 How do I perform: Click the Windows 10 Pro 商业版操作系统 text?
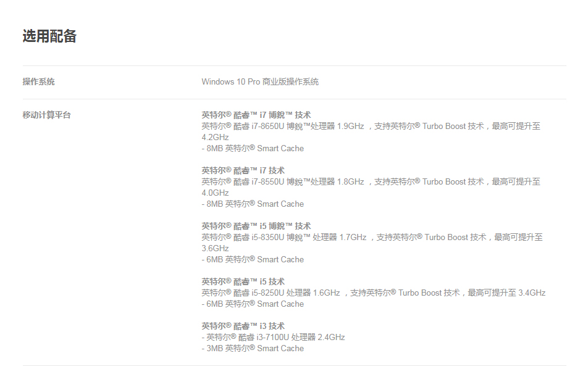coord(260,81)
